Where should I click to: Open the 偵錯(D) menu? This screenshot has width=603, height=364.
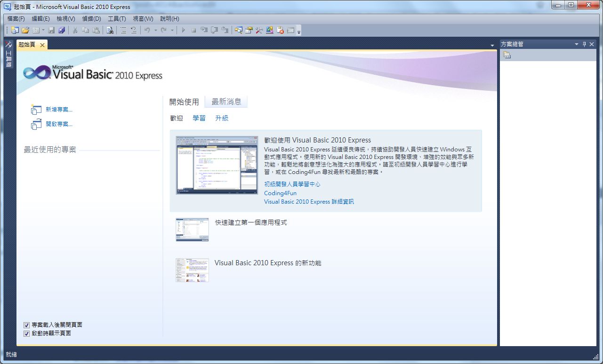tap(91, 19)
